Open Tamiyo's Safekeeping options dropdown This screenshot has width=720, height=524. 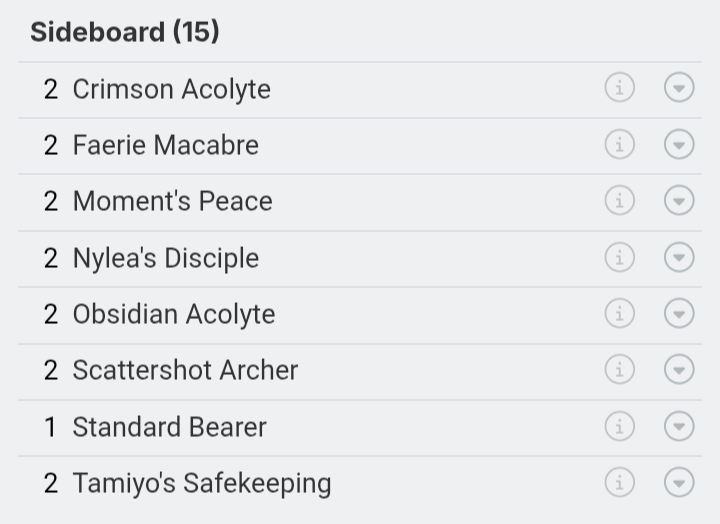(679, 483)
